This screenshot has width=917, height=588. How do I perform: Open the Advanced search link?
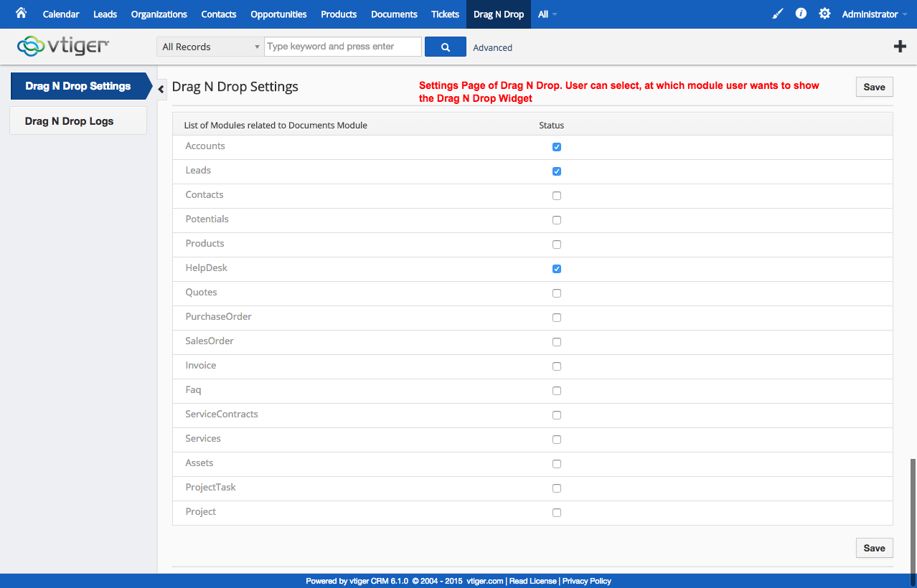[x=493, y=47]
